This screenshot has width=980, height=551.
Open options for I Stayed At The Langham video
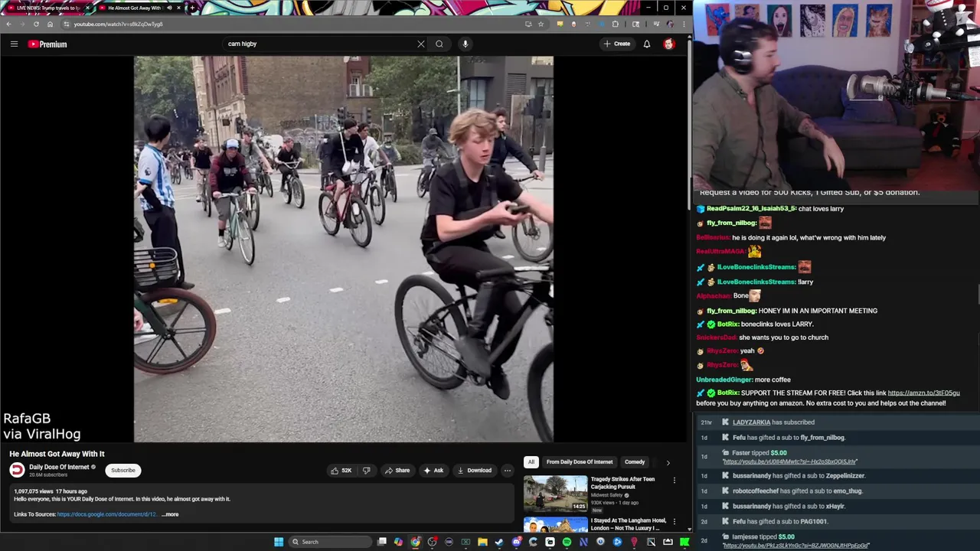click(675, 521)
